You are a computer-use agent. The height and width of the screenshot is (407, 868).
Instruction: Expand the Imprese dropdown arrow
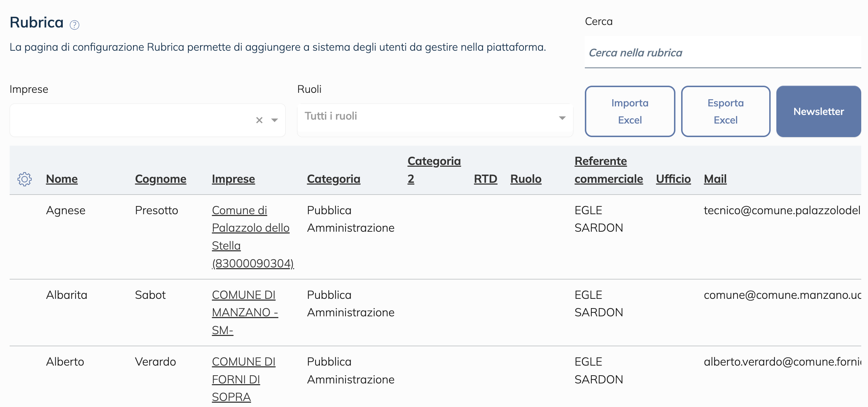[x=275, y=120]
